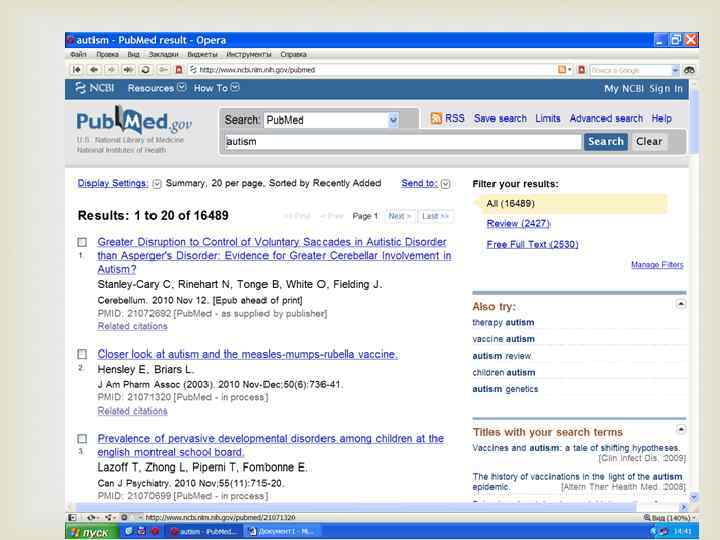720x540 pixels.
Task: Switch to the autism PubMed taskbar button
Action: [204, 532]
